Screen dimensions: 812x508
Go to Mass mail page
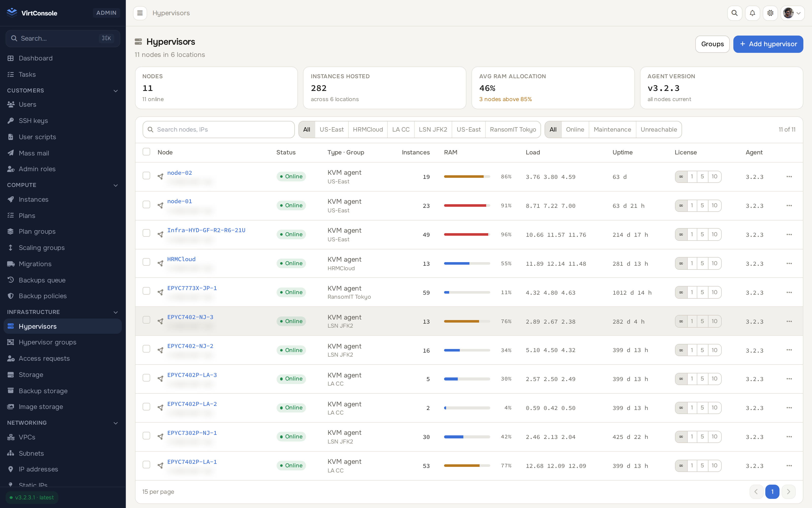(63, 153)
